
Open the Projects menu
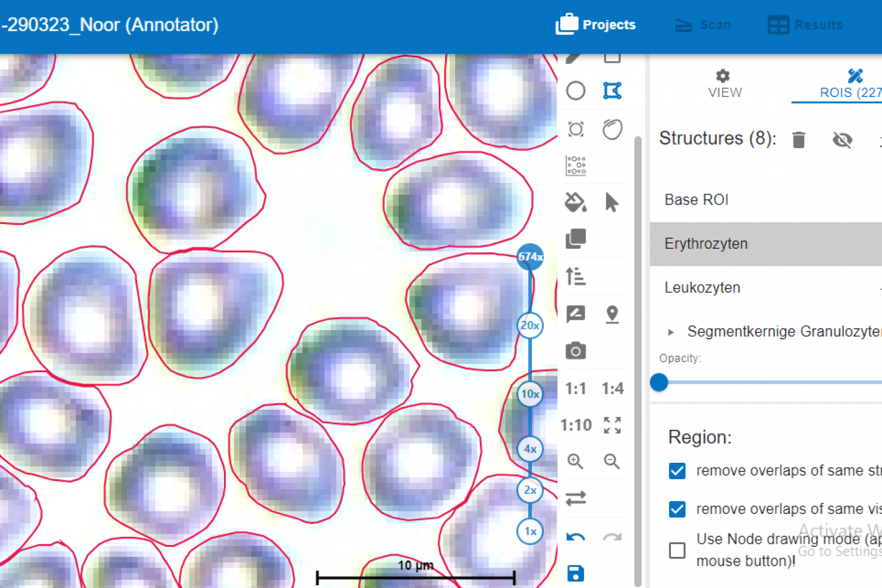[x=596, y=25]
